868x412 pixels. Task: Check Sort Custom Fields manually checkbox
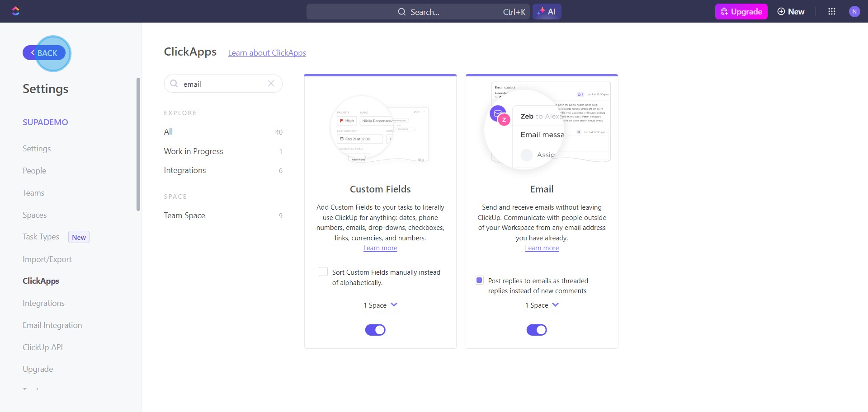point(323,272)
